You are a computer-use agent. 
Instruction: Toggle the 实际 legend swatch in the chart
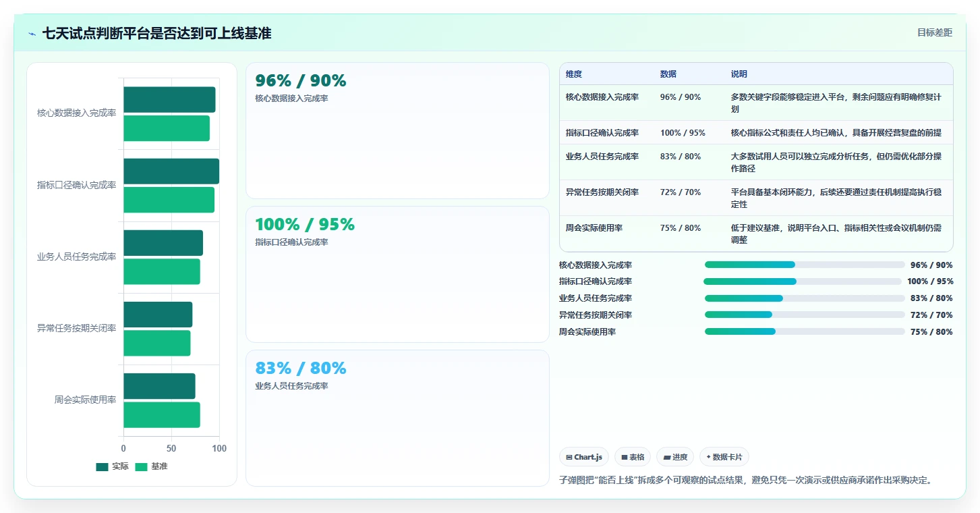pos(102,466)
